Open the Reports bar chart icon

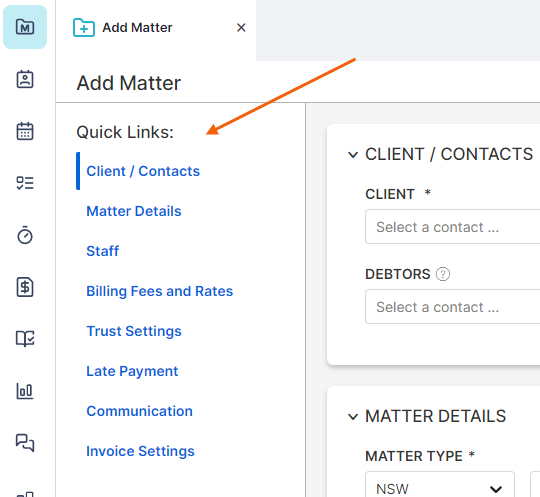[x=25, y=391]
